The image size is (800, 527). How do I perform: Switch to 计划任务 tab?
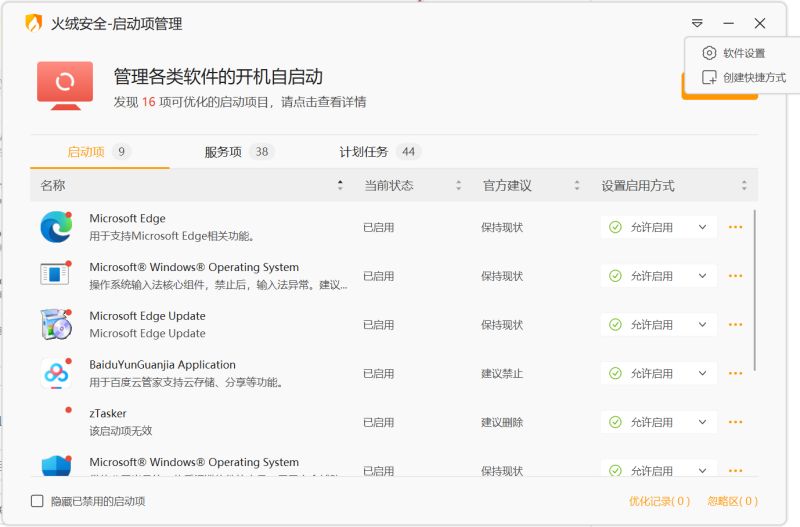380,152
